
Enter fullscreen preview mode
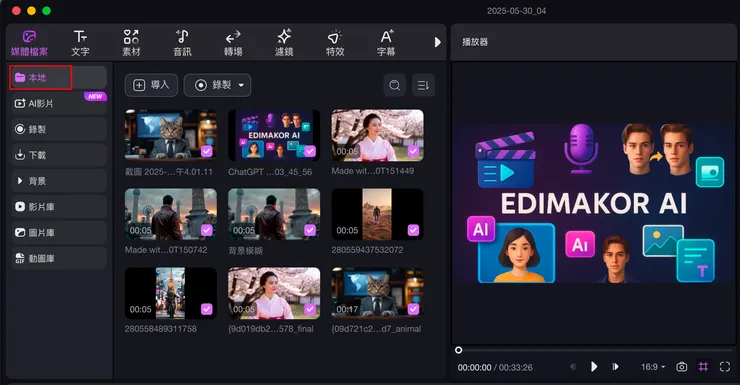click(x=725, y=367)
